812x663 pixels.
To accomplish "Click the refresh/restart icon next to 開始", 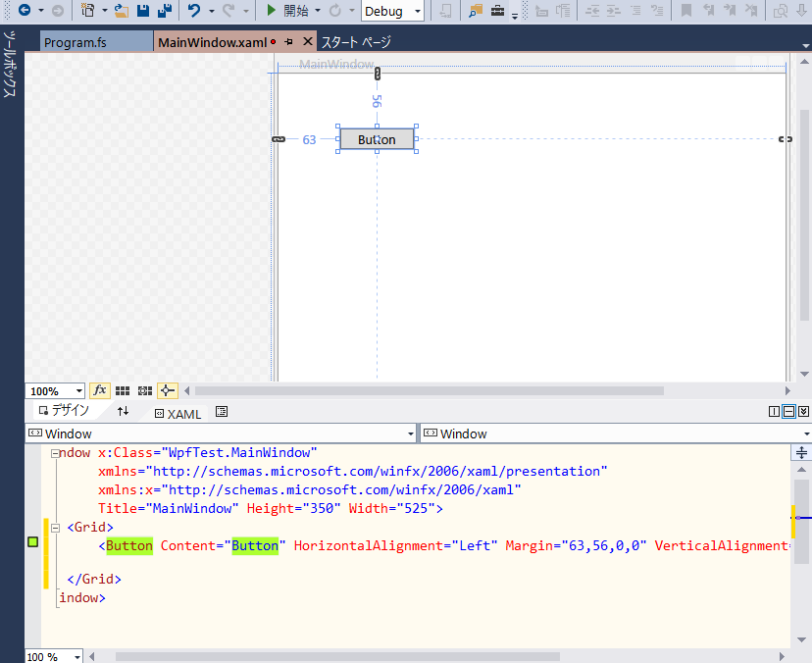I will point(335,11).
